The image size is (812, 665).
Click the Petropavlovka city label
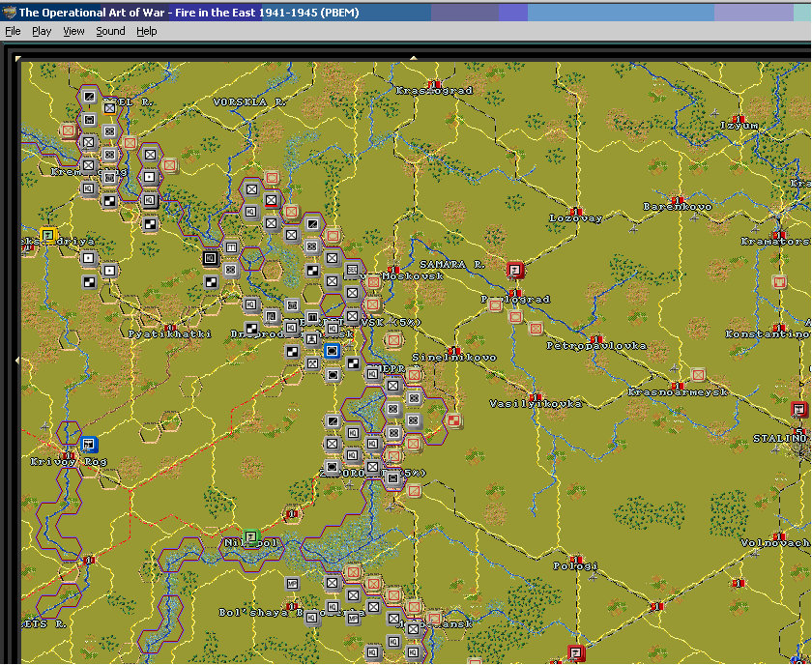click(x=596, y=345)
